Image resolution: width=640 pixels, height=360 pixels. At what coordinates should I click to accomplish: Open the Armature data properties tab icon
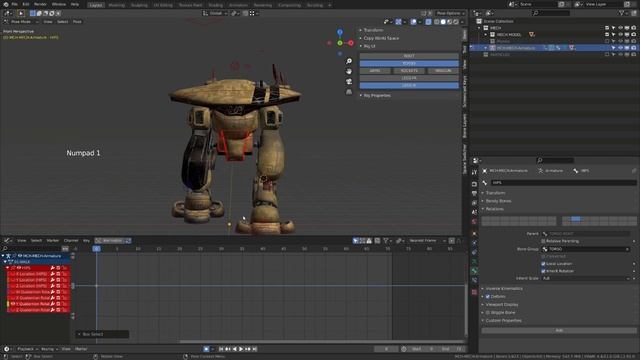(474, 262)
